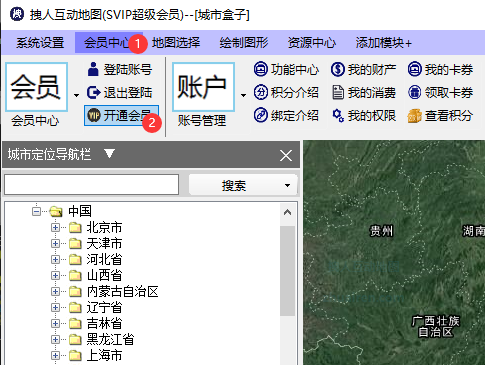This screenshot has height=365, width=485.
Task: Select the 北京市 folder icon
Action: point(75,227)
